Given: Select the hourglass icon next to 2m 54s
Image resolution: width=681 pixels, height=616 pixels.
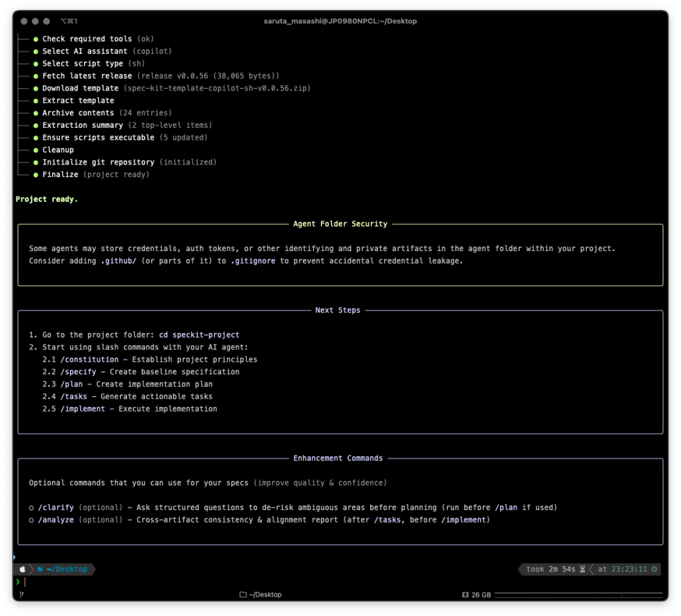Looking at the screenshot, I should [x=582, y=569].
